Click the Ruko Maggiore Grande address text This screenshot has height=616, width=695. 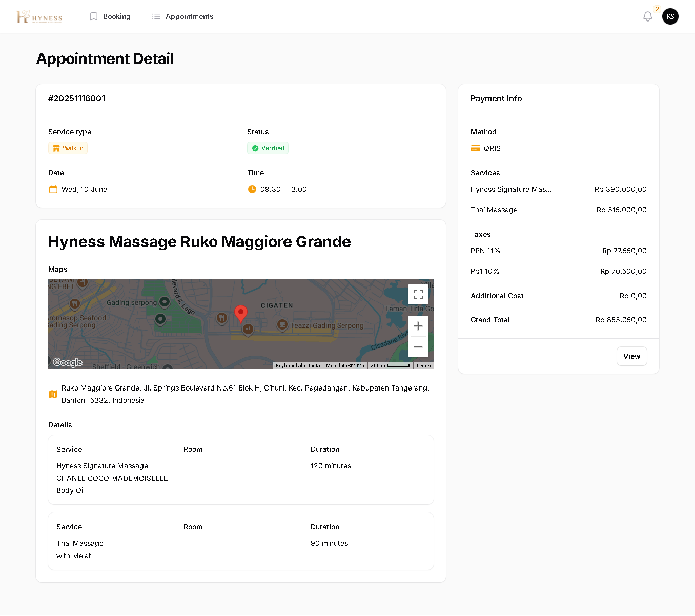(x=246, y=394)
